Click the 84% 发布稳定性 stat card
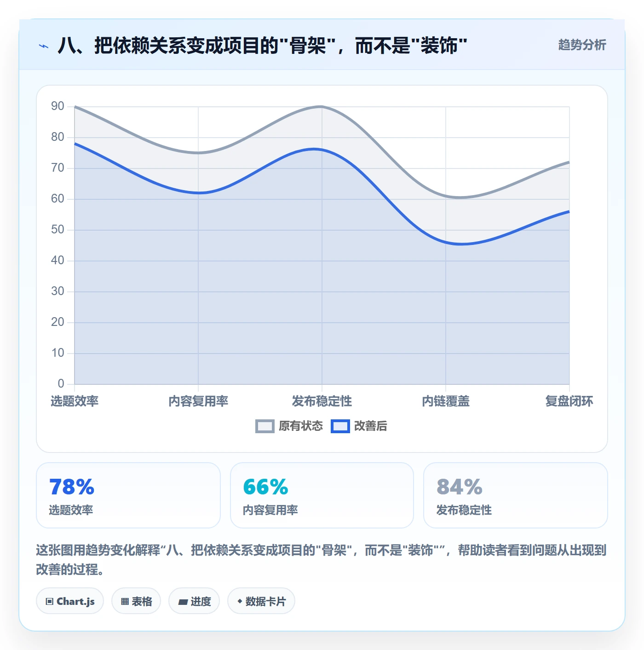 pyautogui.click(x=516, y=495)
